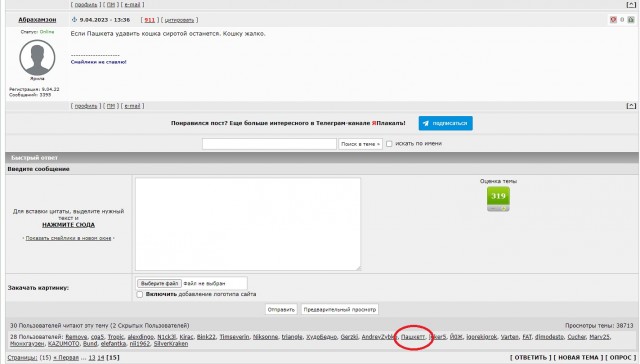Click the 'ОПРОС' poll button
This screenshot has width=640, height=364.
click(621, 358)
